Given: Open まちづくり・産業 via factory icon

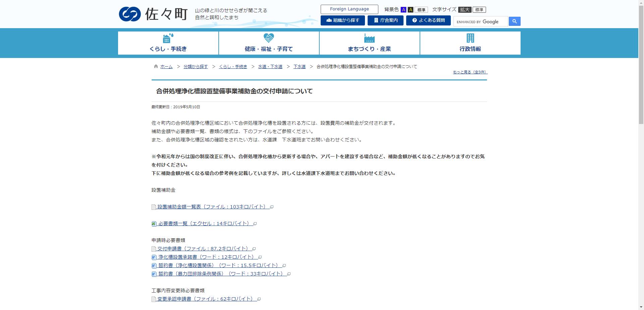Looking at the screenshot, I should pyautogui.click(x=369, y=38).
